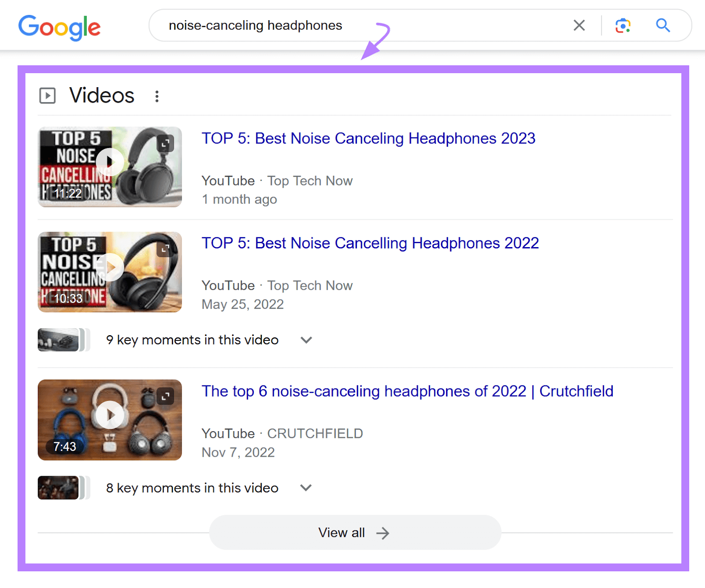
Task: Clear the search query with the X
Action: [x=579, y=26]
